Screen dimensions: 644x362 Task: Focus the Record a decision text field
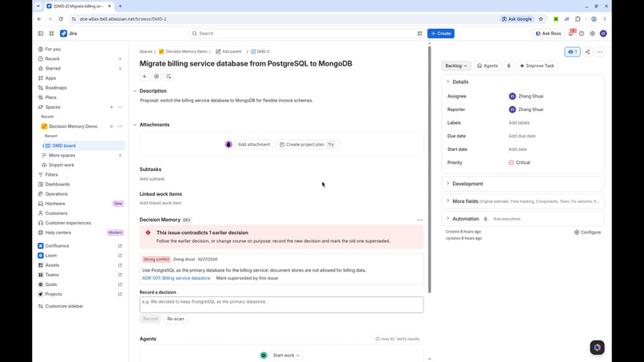[281, 304]
